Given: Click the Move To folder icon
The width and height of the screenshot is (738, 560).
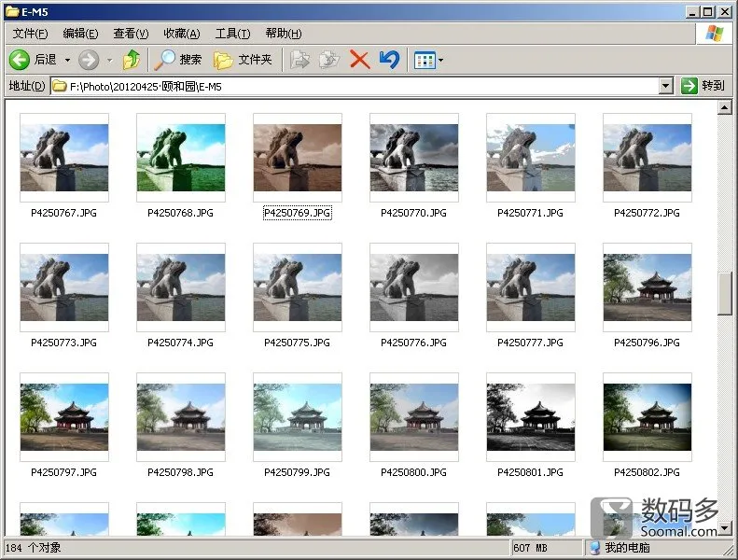Looking at the screenshot, I should click(x=299, y=60).
